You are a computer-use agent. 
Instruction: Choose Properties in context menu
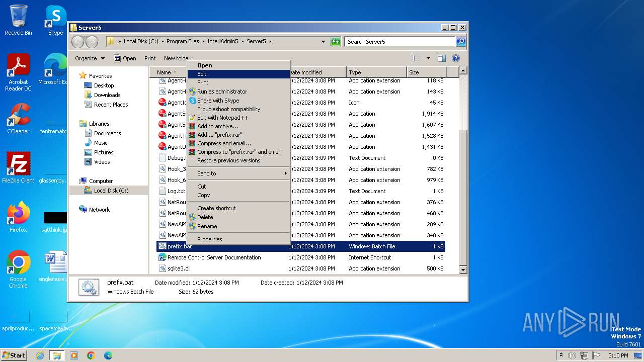pyautogui.click(x=238, y=239)
